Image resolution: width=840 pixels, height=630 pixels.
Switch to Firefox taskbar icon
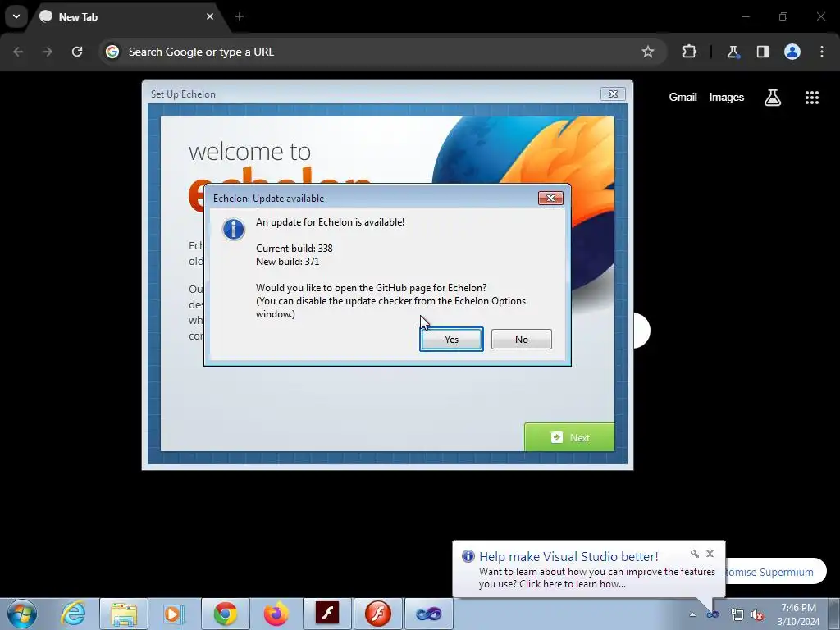[x=276, y=614]
